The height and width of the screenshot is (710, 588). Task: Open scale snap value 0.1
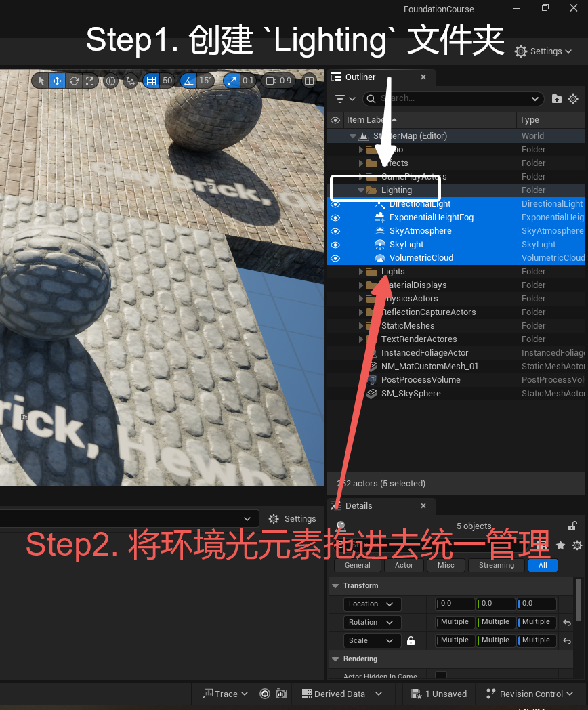(248, 81)
